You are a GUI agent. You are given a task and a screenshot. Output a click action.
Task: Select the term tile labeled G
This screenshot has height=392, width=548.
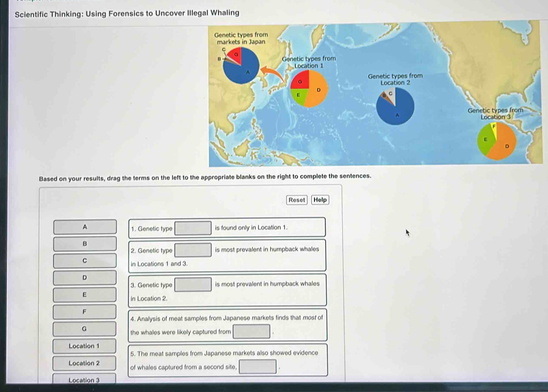point(85,329)
